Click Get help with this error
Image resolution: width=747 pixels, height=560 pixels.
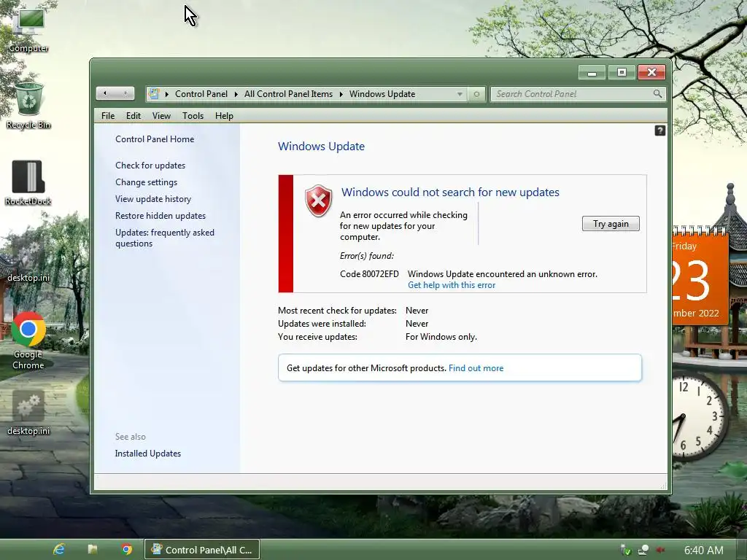coord(451,285)
